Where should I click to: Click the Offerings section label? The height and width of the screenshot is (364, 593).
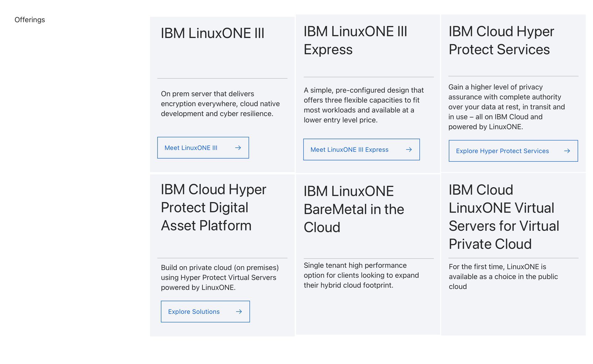coord(30,20)
